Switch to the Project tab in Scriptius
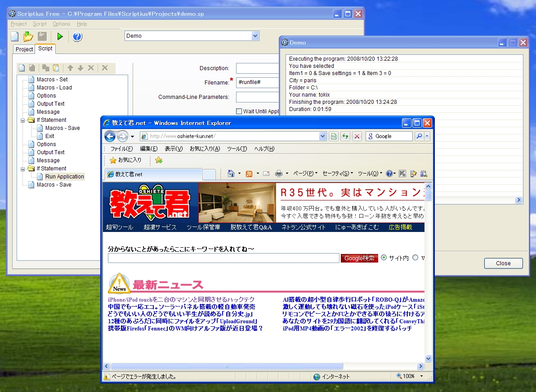Screen dimensions: 536x392 point(24,49)
